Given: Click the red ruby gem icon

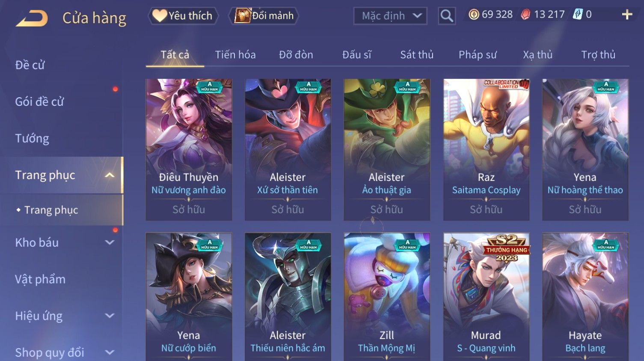Looking at the screenshot, I should tap(525, 15).
